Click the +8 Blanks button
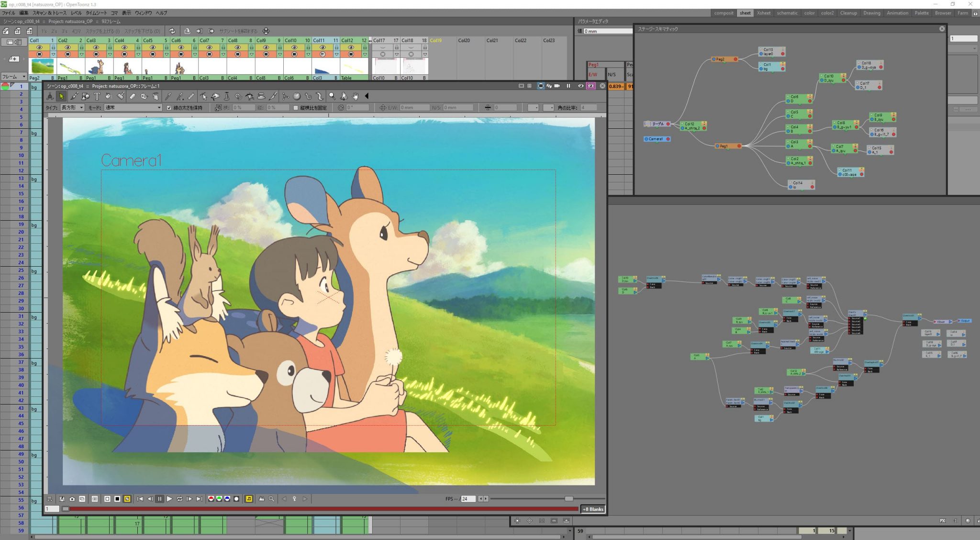This screenshot has width=980, height=540. tap(593, 509)
